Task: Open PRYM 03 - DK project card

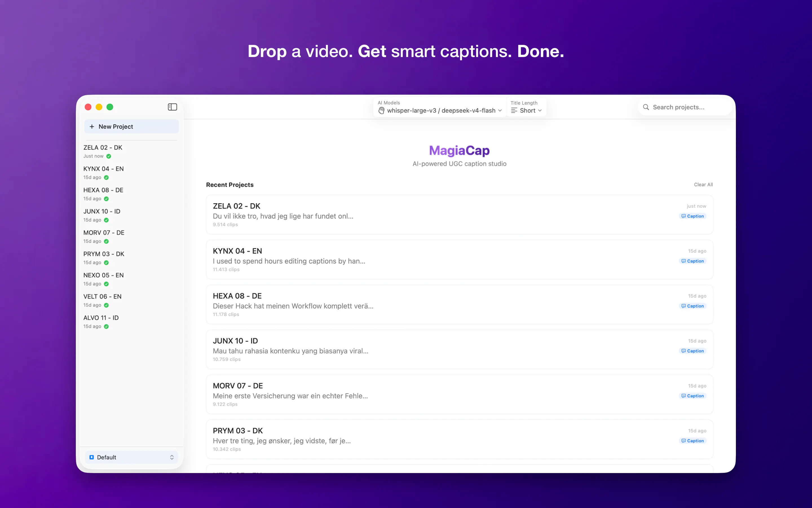Action: [x=459, y=439]
